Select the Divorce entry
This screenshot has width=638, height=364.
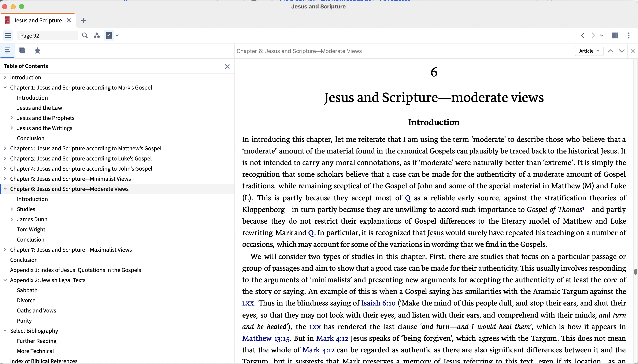26,300
